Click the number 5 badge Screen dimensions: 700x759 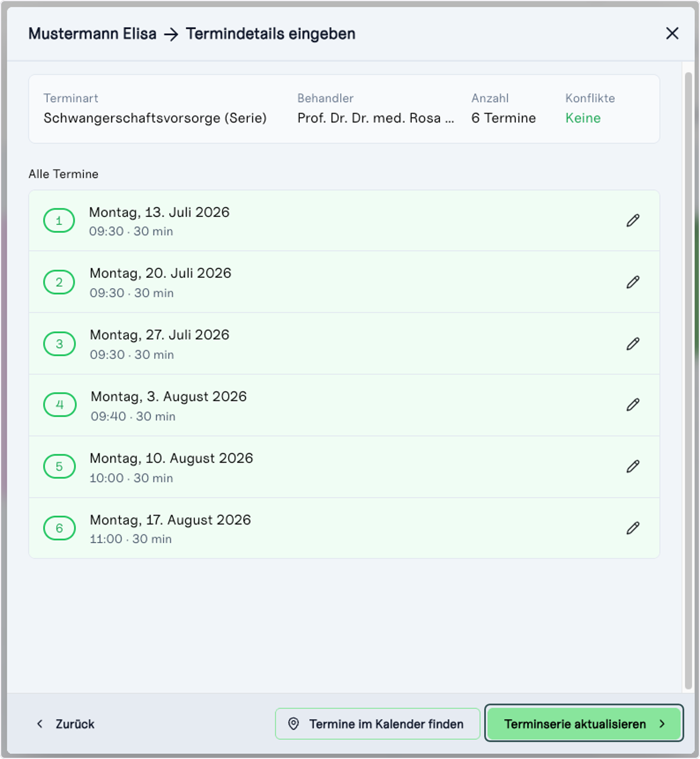point(59,467)
